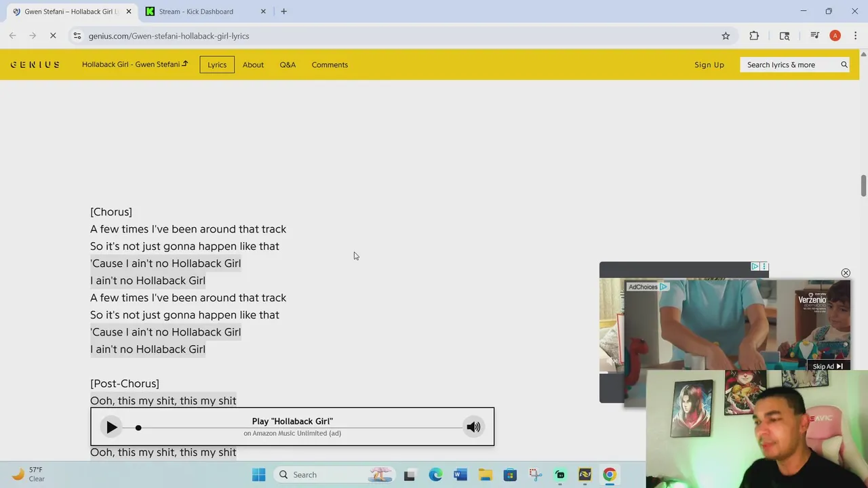Close the floating video ad
The image size is (868, 488).
(846, 273)
